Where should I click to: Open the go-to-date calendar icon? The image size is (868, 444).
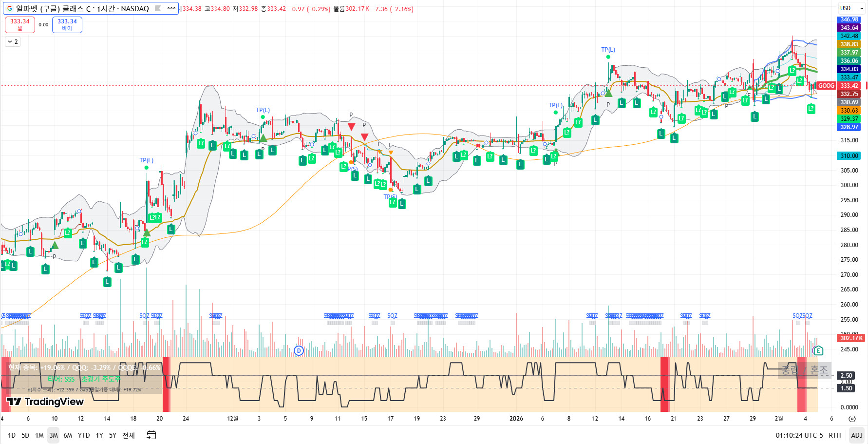click(151, 435)
